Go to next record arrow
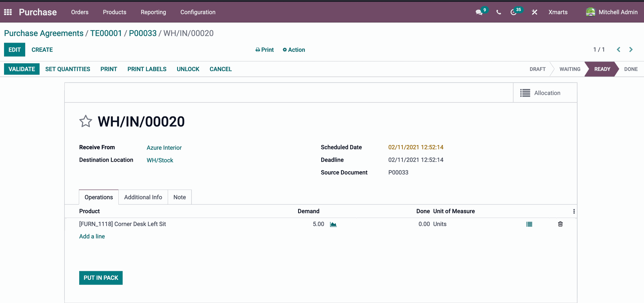This screenshot has width=644, height=303. (631, 50)
